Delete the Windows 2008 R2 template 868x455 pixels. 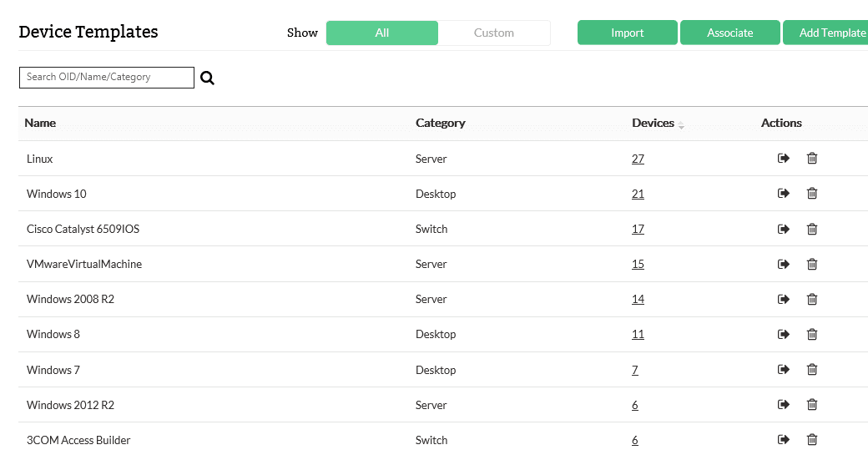click(x=811, y=299)
